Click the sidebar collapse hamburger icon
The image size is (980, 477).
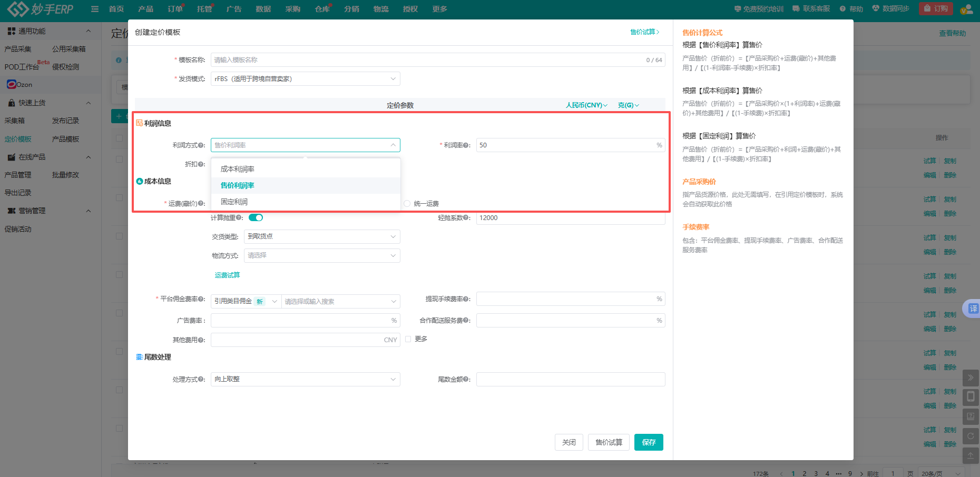pos(95,9)
